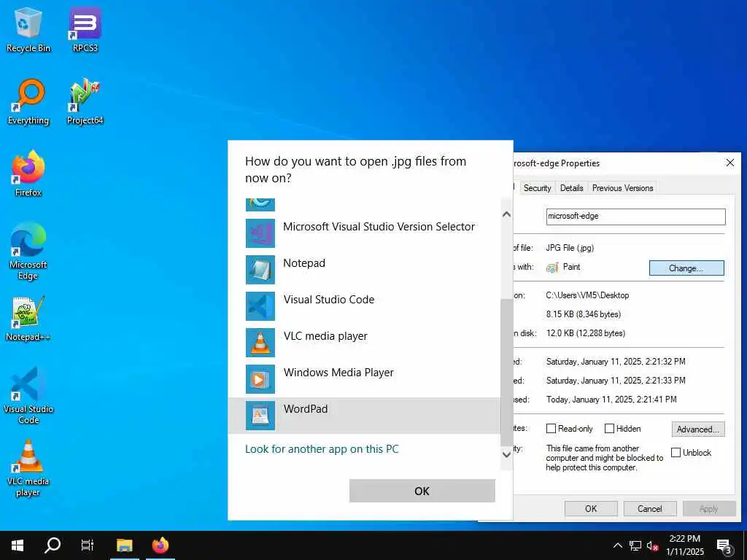Select the Windows Media Player list label
This screenshot has width=747, height=560.
(x=338, y=373)
